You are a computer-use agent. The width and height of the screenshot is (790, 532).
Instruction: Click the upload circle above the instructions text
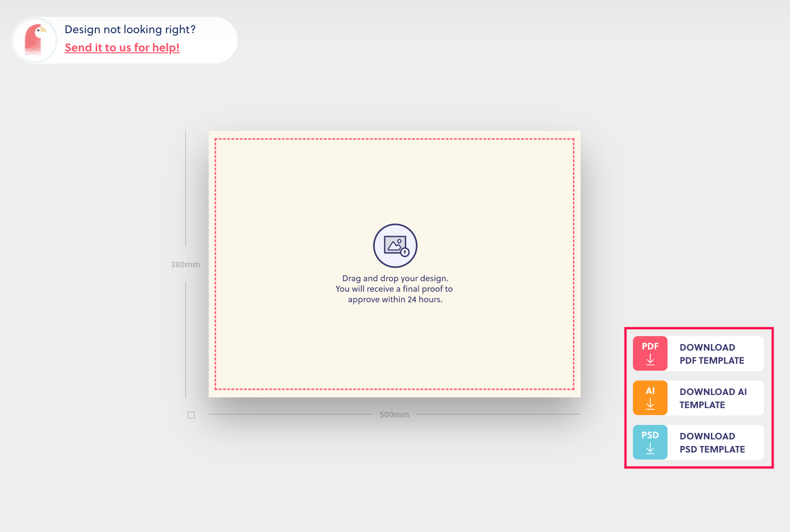(x=395, y=245)
